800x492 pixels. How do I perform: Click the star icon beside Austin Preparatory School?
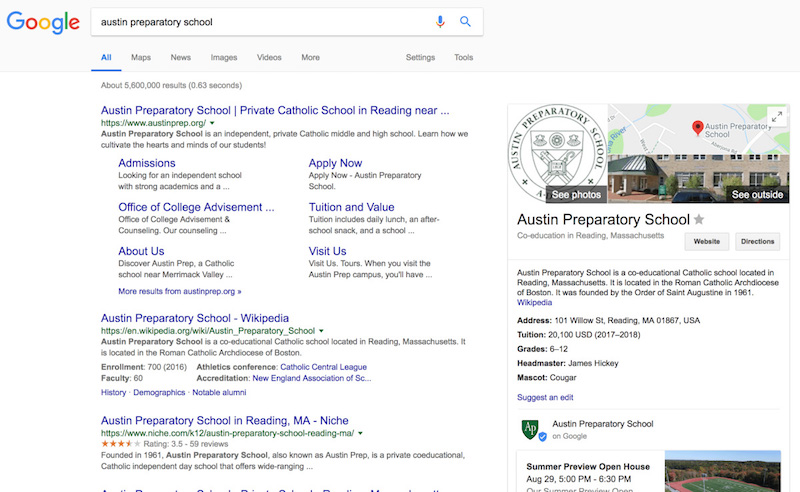[699, 220]
